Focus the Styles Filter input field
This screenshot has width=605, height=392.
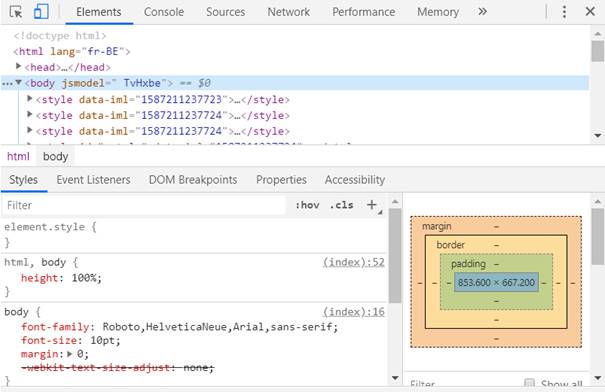pyautogui.click(x=145, y=205)
